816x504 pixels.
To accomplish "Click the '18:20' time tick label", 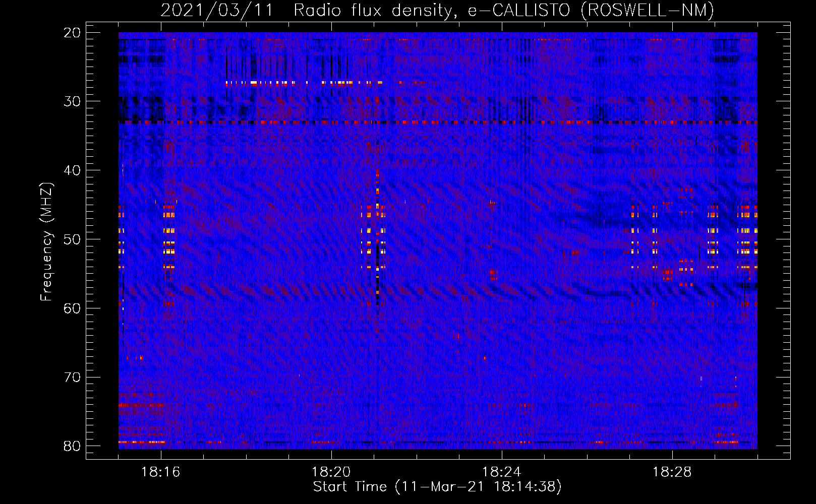I will [331, 472].
